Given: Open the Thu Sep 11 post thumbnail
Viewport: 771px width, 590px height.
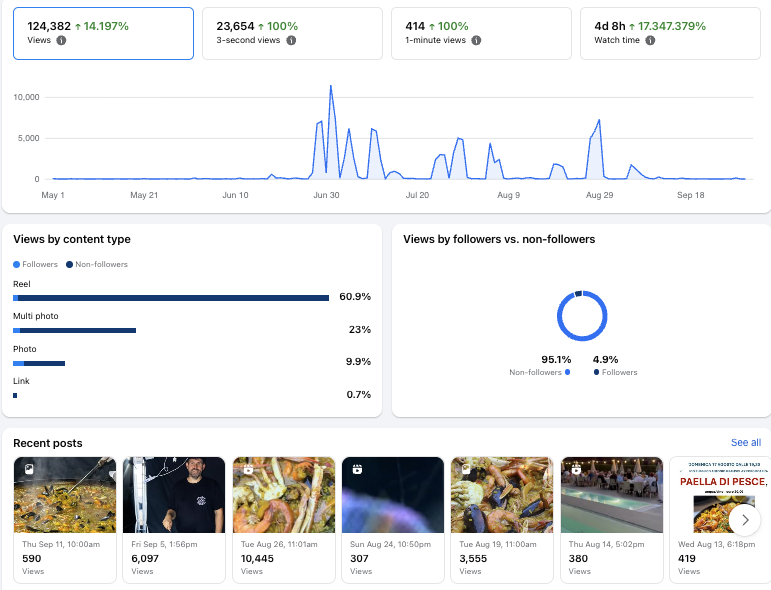Looking at the screenshot, I should tap(65, 495).
